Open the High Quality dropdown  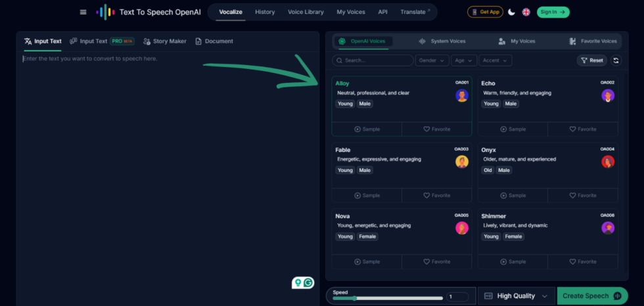pyautogui.click(x=516, y=296)
